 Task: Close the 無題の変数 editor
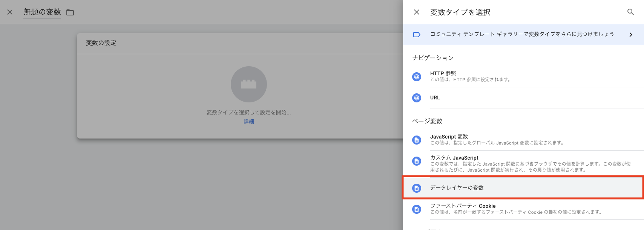pos(10,12)
